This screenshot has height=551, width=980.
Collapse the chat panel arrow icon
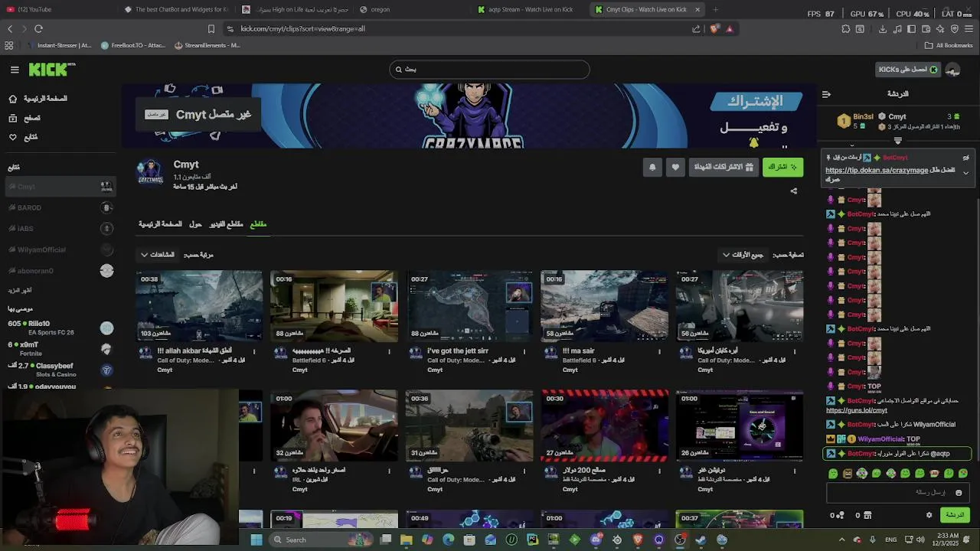826,94
